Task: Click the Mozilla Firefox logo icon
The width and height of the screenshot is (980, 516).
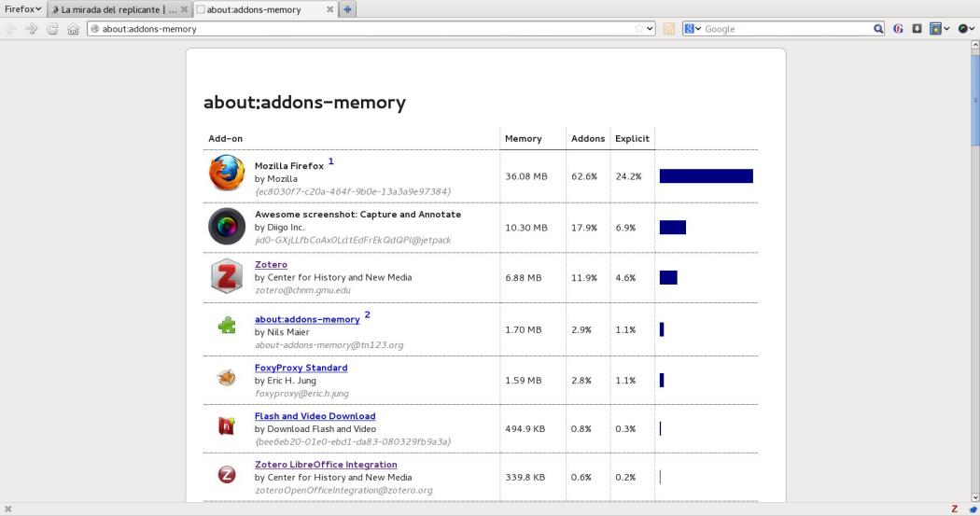Action: [227, 173]
